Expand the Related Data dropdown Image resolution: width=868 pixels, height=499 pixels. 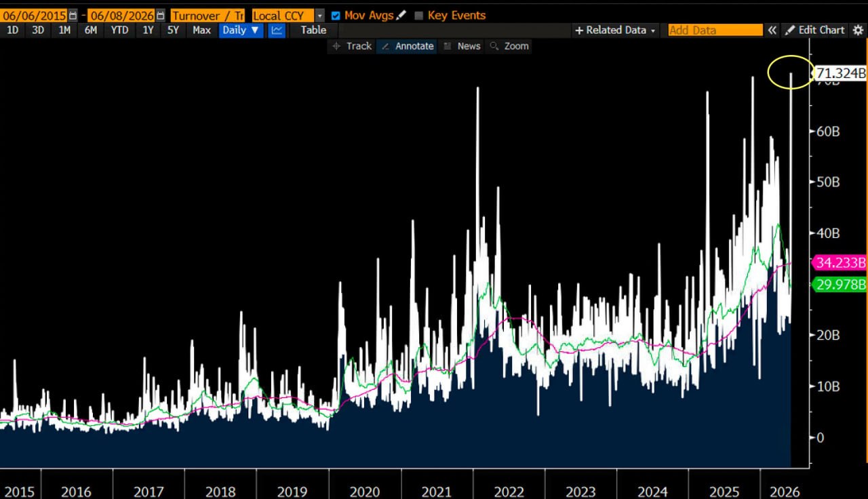(616, 30)
